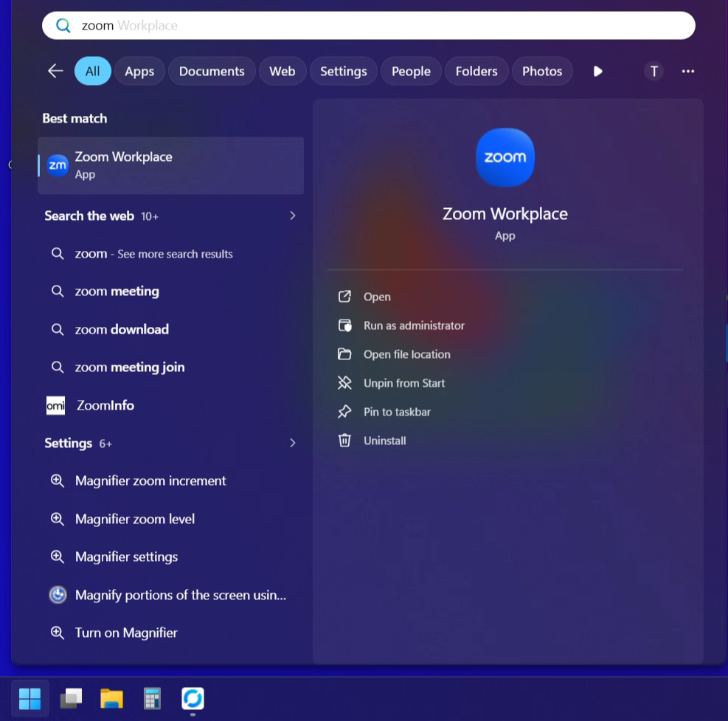Select the All filter tab
728x721 pixels.
(93, 71)
